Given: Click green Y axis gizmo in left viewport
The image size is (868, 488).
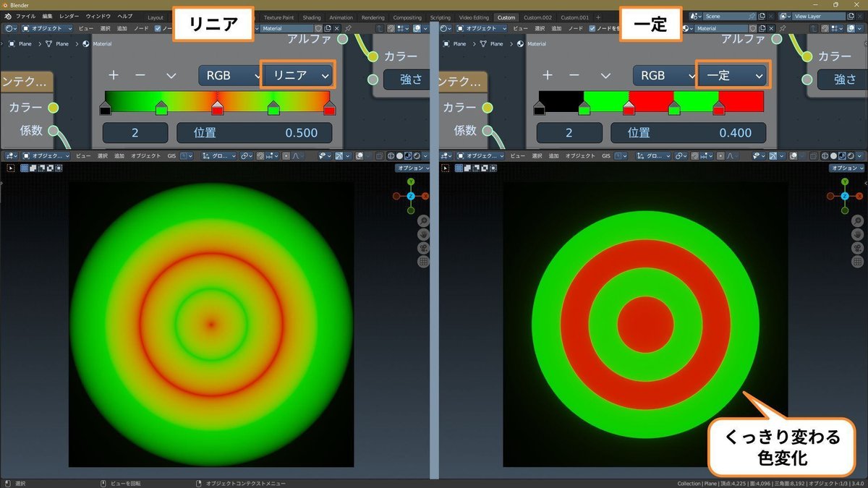Looking at the screenshot, I should coord(411,181).
